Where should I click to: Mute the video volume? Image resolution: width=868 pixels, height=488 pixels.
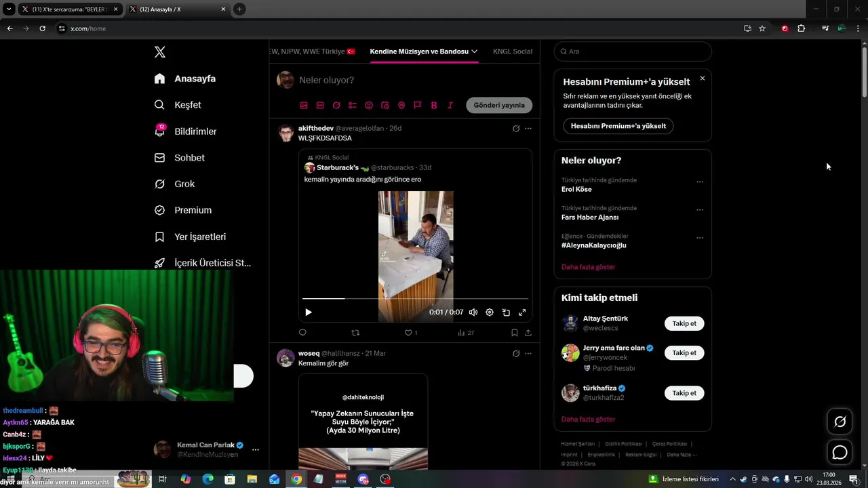coord(473,312)
